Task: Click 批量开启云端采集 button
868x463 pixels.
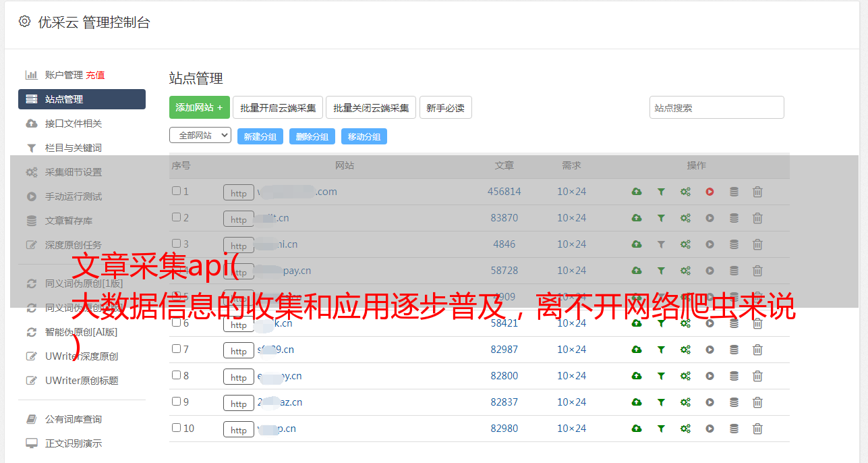Action: click(x=278, y=107)
